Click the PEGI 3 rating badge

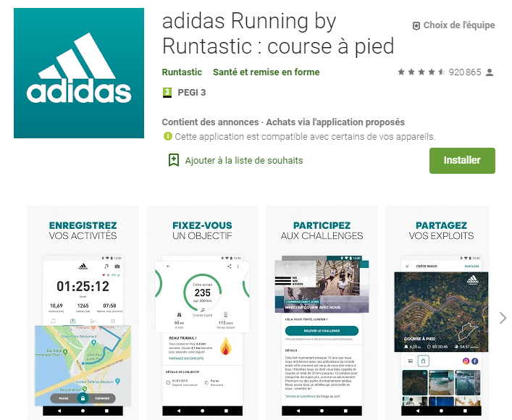coord(167,93)
